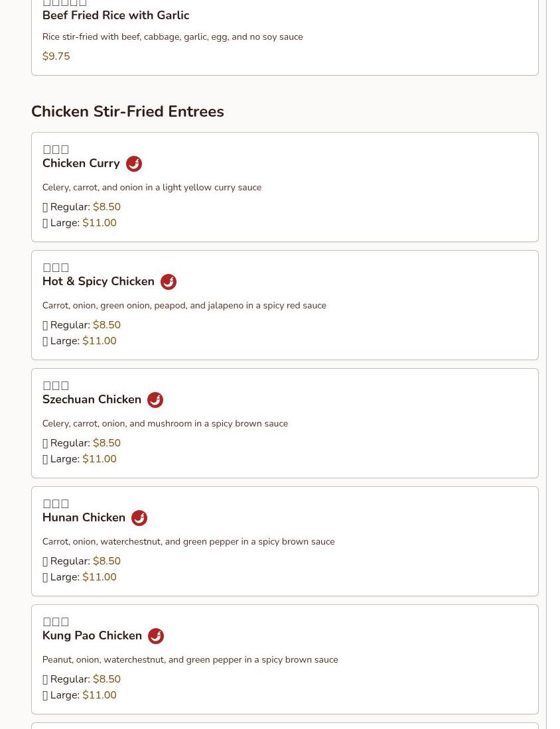Select the Regular $8.50 option under Hunan Chicken
The height and width of the screenshot is (729, 560).
click(106, 561)
